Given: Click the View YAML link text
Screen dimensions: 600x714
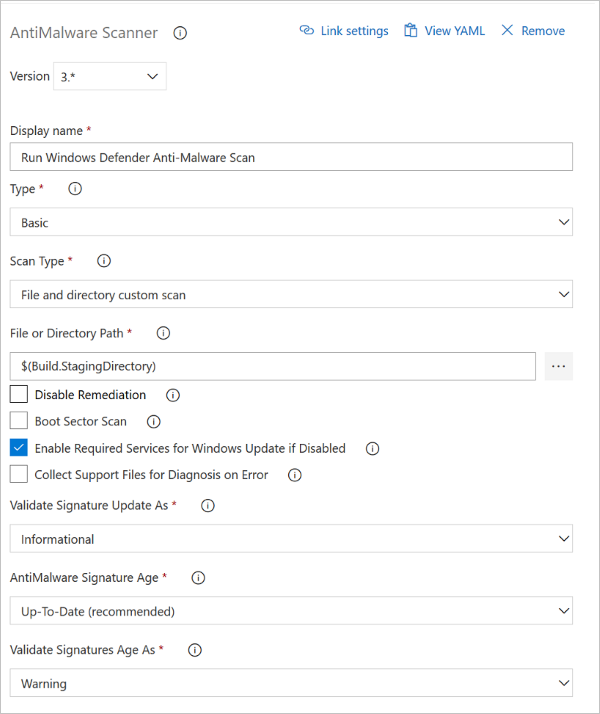Looking at the screenshot, I should (x=455, y=31).
